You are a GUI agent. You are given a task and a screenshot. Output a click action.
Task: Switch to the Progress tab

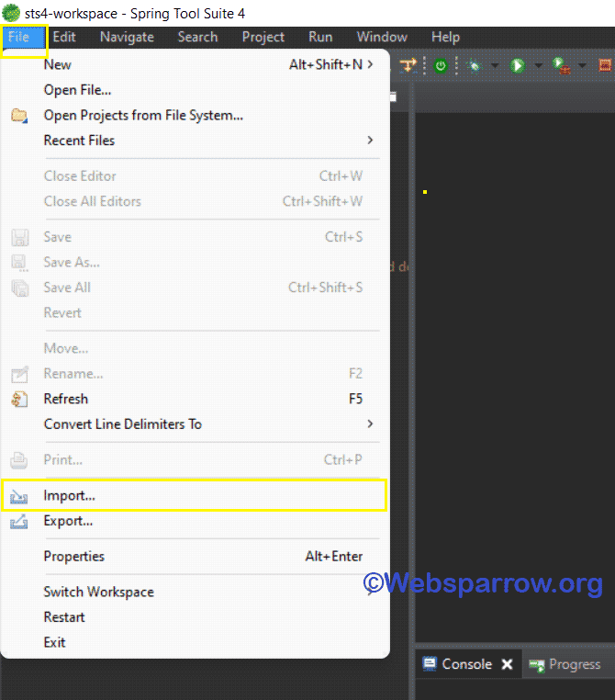[574, 664]
